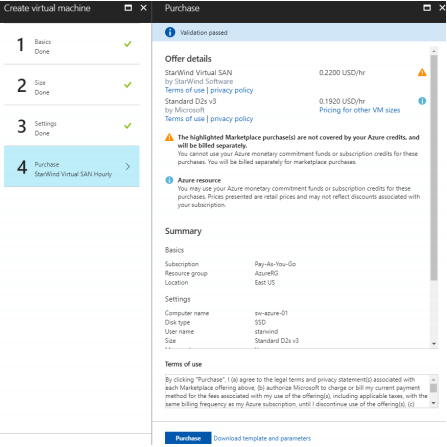Open StarWind Terms of use link

(x=185, y=90)
